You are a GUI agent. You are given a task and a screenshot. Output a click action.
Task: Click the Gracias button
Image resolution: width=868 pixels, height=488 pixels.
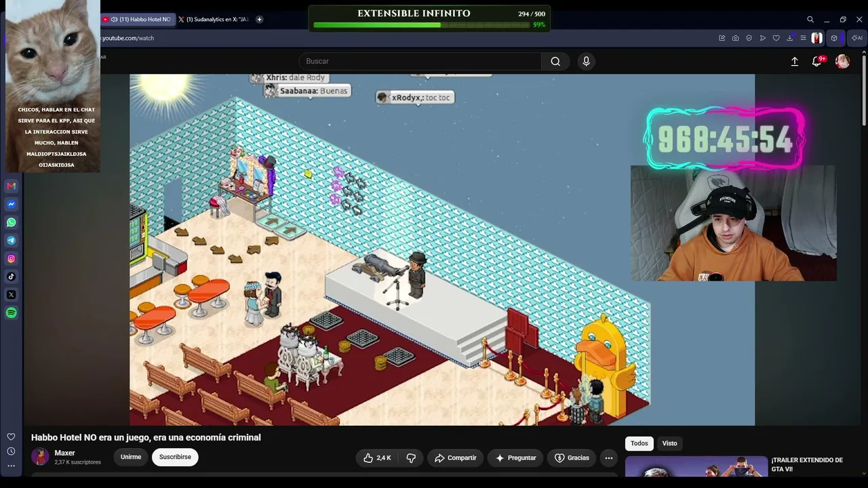(x=572, y=458)
